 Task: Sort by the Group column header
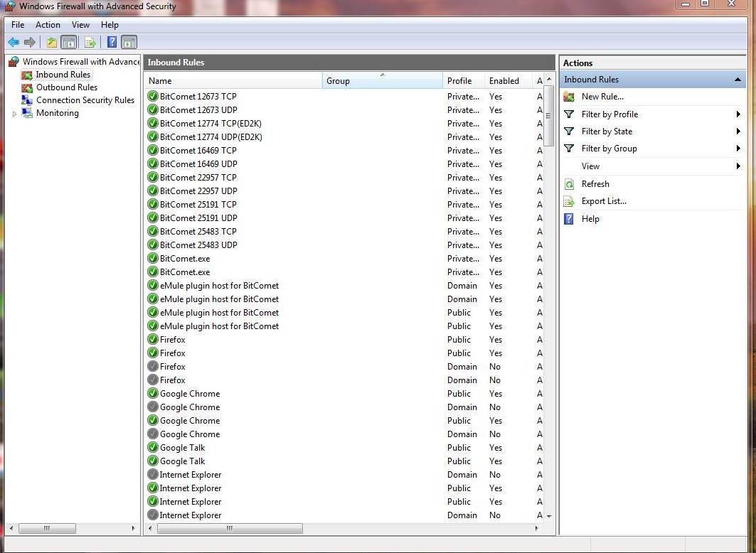coord(383,81)
